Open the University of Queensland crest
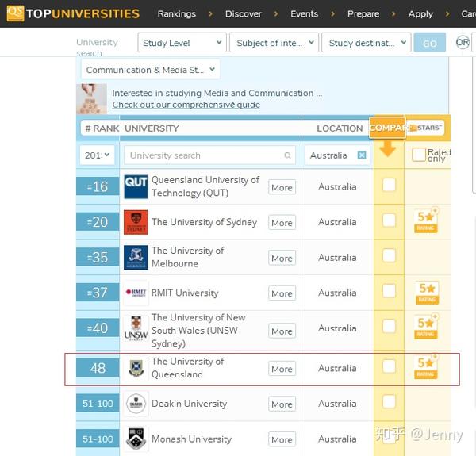Viewport: 476px width, 456px height. 136,368
